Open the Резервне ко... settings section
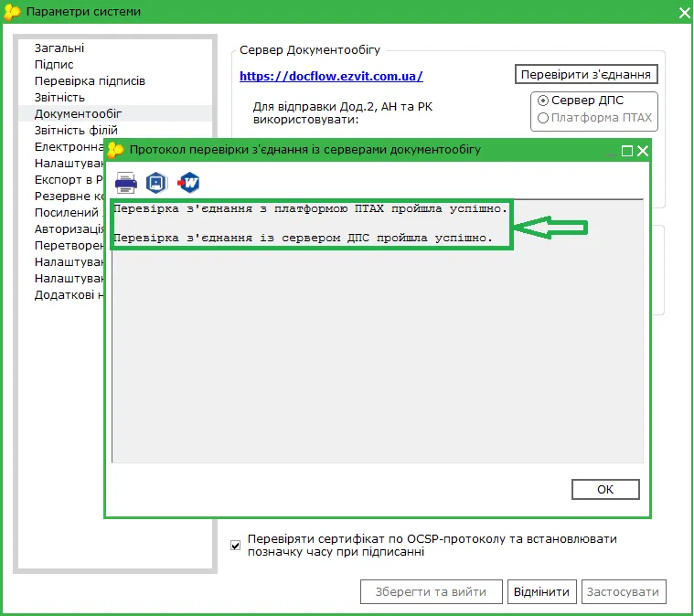 coord(69,196)
